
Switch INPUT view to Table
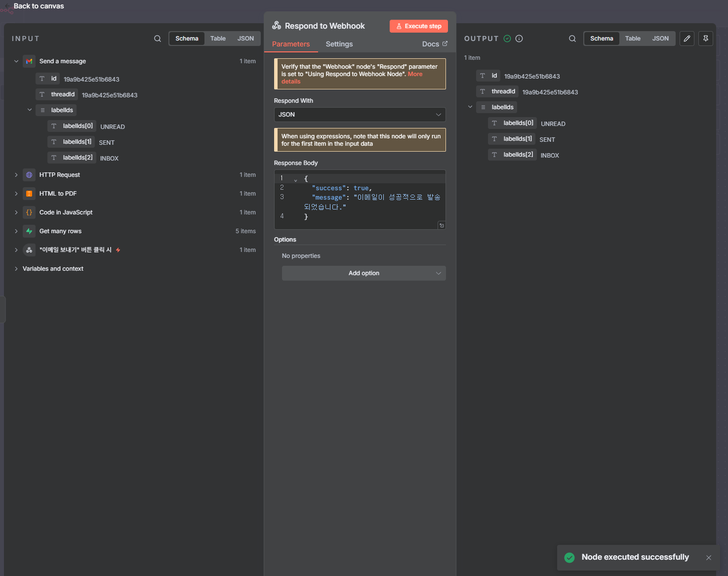218,39
